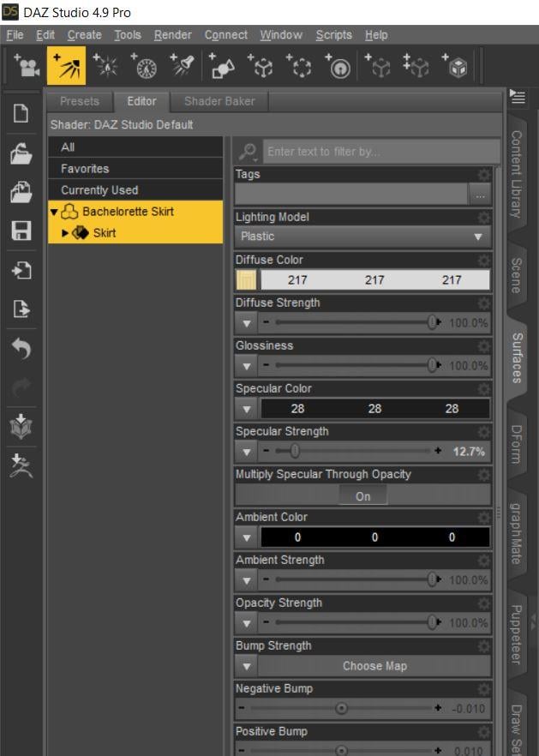
Task: Open Glossiness property settings gear
Action: [483, 346]
